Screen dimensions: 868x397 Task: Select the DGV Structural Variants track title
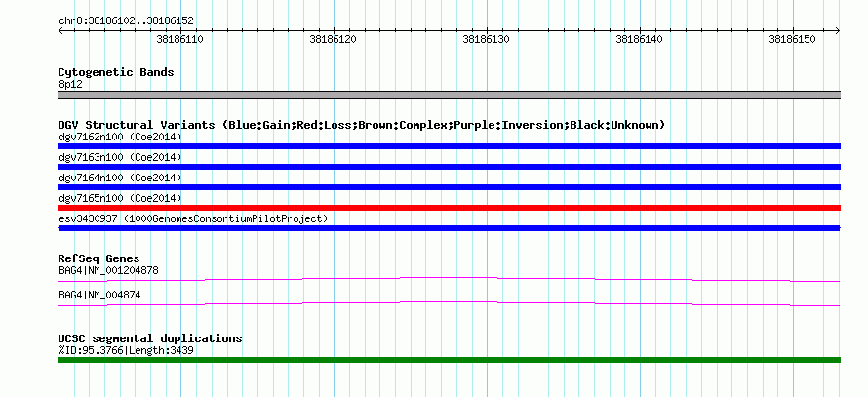coord(362,125)
